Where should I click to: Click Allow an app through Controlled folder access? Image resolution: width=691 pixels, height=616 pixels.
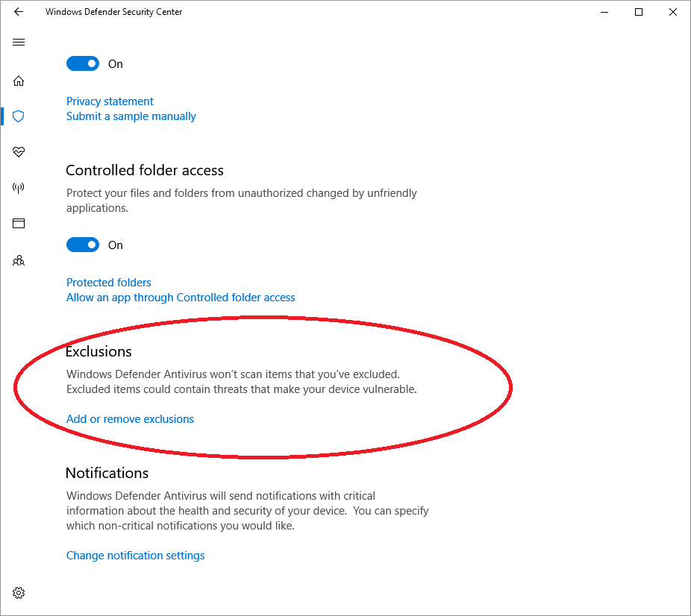[181, 298]
